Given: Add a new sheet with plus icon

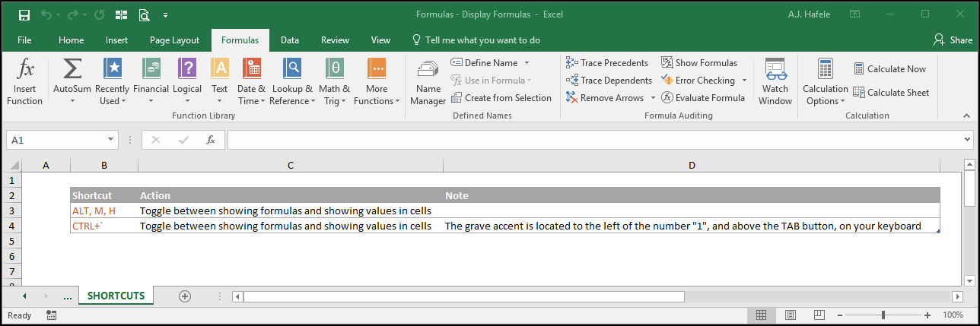Looking at the screenshot, I should coord(184,296).
